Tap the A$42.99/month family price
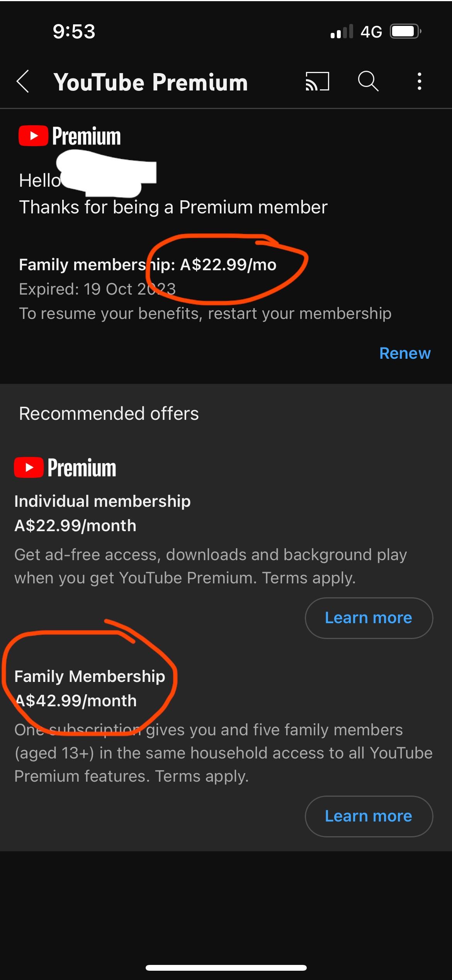This screenshot has height=980, width=452. (76, 700)
